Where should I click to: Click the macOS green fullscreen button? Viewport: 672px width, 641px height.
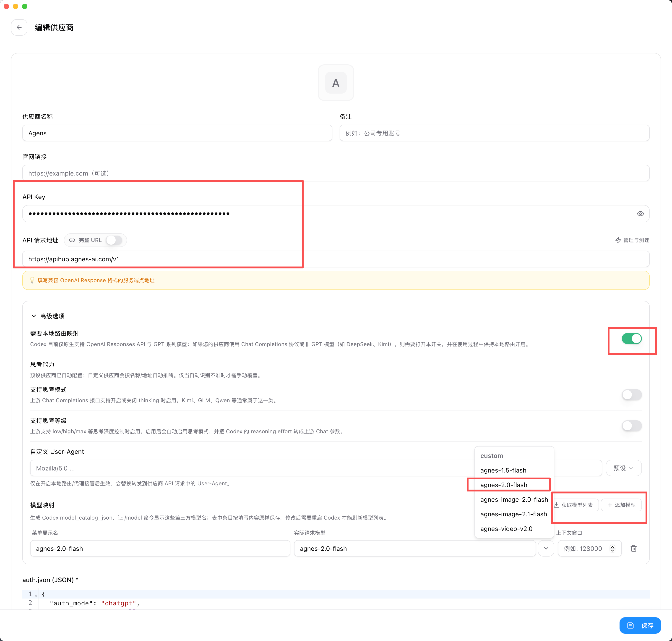(25, 6)
